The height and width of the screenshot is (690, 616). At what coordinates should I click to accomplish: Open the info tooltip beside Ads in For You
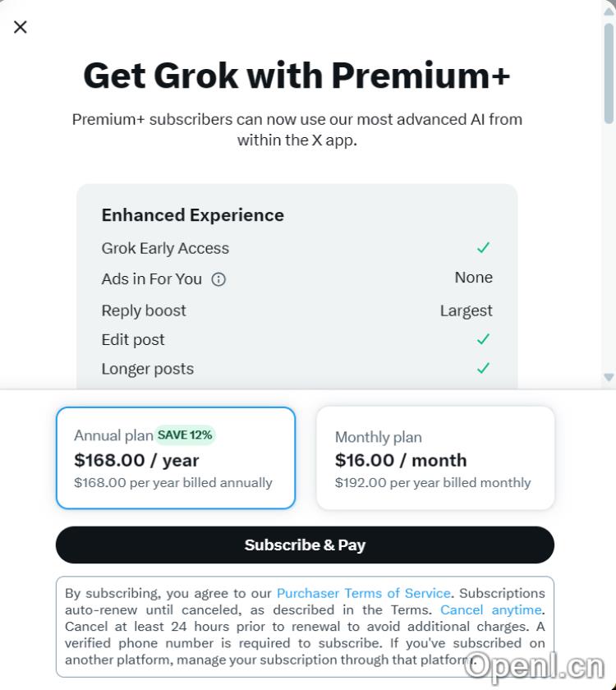click(x=218, y=279)
